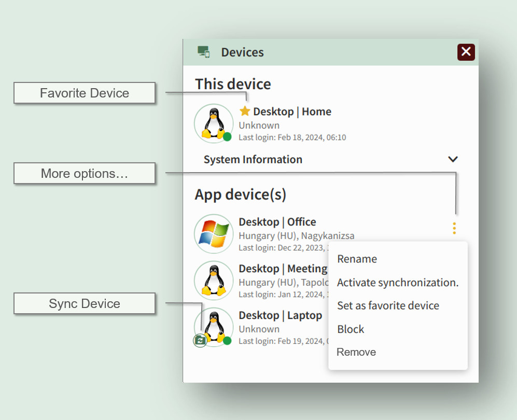Click the green online dot on Desktop | Laptop
517x420 pixels.
227,341
